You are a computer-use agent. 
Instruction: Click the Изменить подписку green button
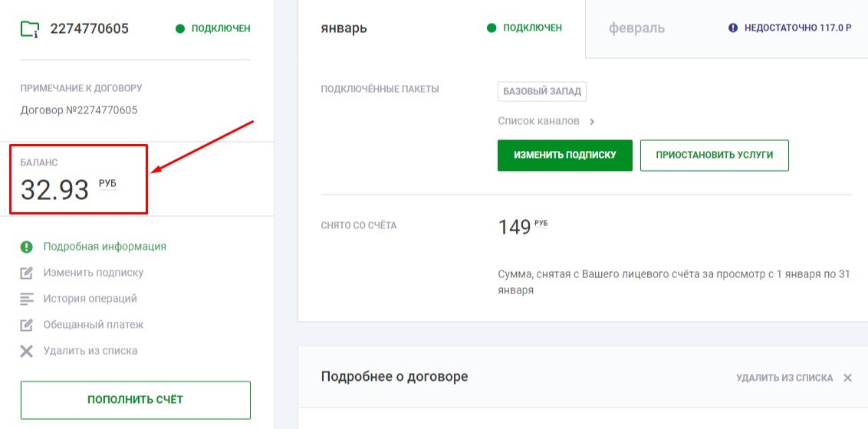tap(564, 156)
